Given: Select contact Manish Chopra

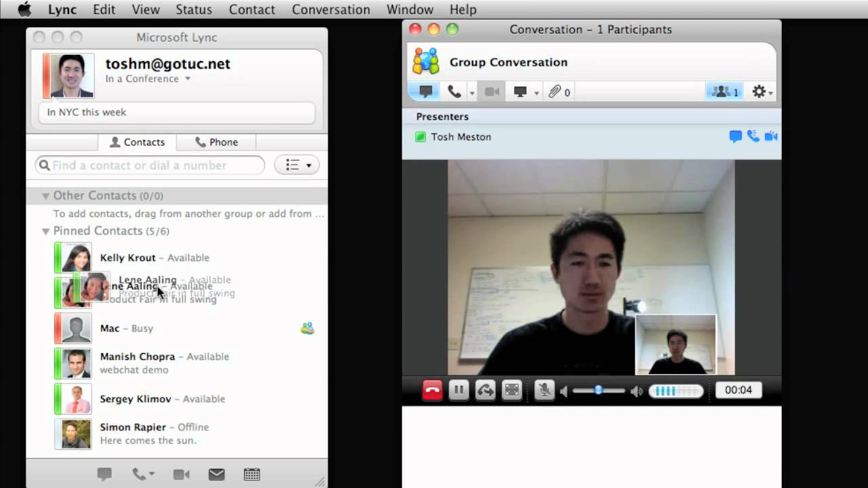Looking at the screenshot, I should coord(176,363).
